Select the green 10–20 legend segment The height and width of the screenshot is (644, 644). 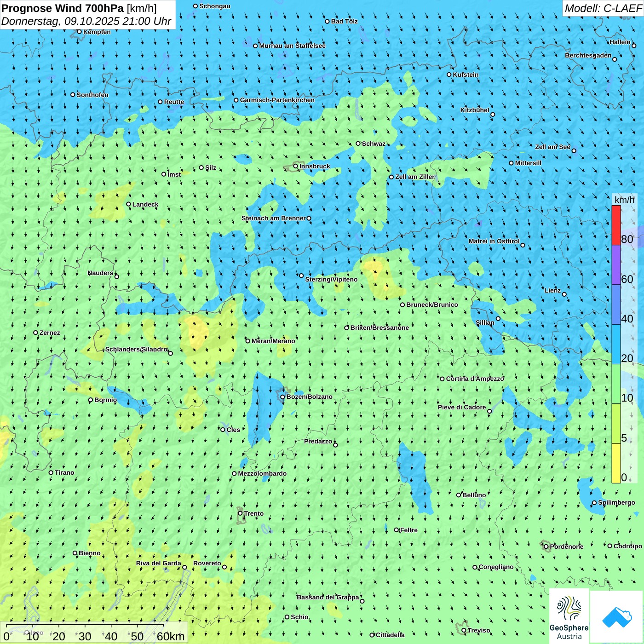(616, 384)
